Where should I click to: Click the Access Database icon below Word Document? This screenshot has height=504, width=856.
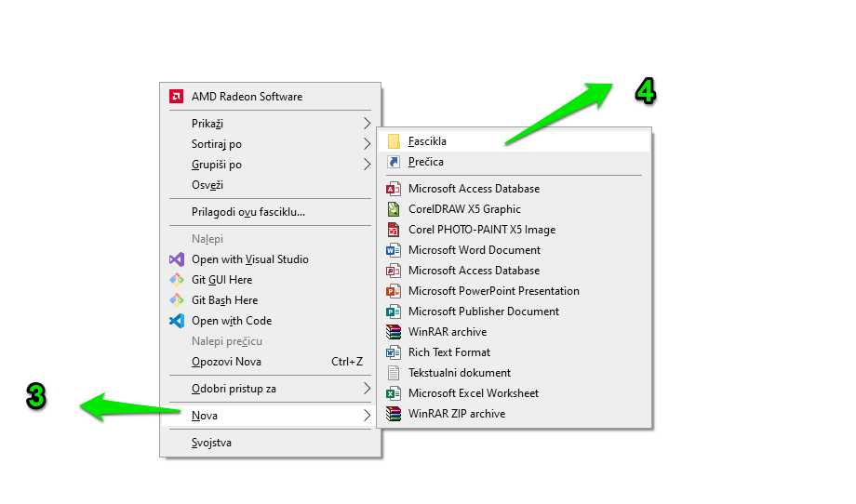(394, 271)
